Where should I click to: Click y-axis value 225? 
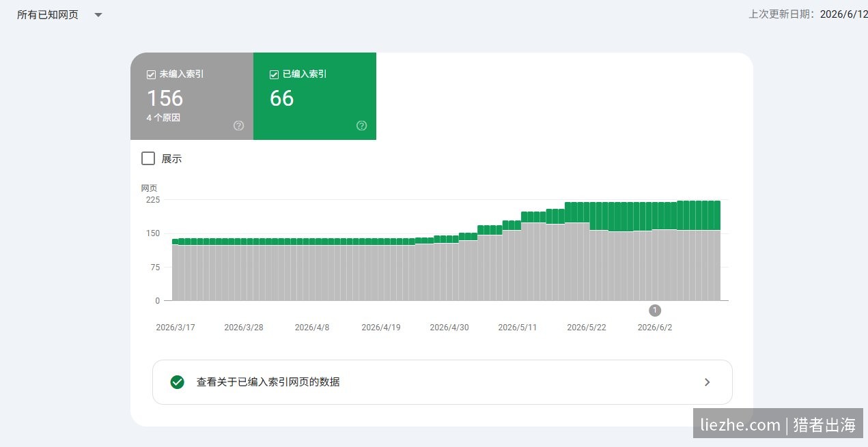(x=152, y=200)
